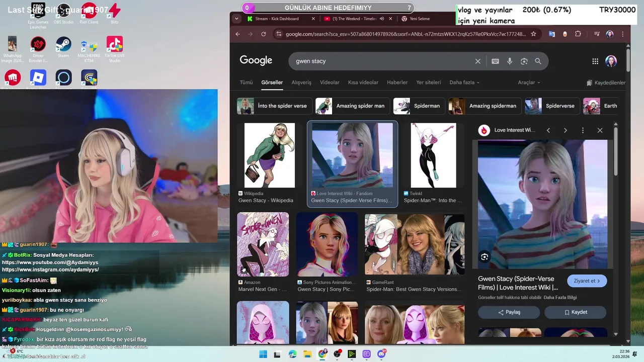Open GameRant Gwen Stacy Versions thumbnail
The image size is (644, 362).
pos(414,244)
